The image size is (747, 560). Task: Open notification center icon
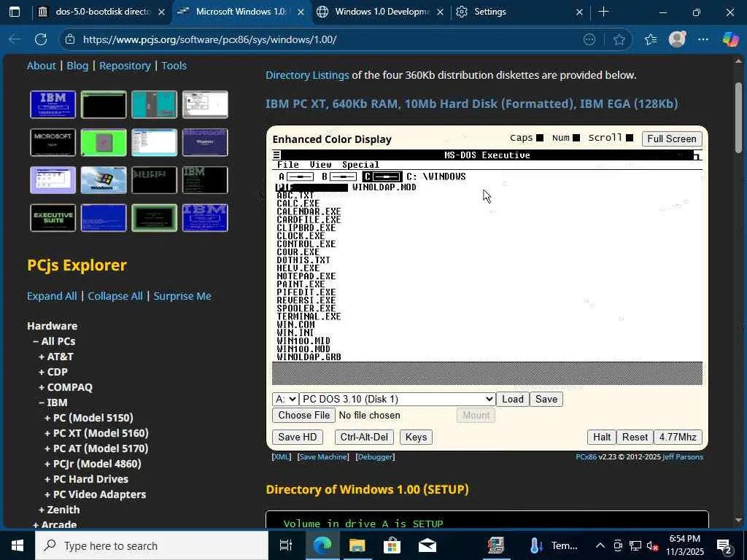pyautogui.click(x=724, y=546)
